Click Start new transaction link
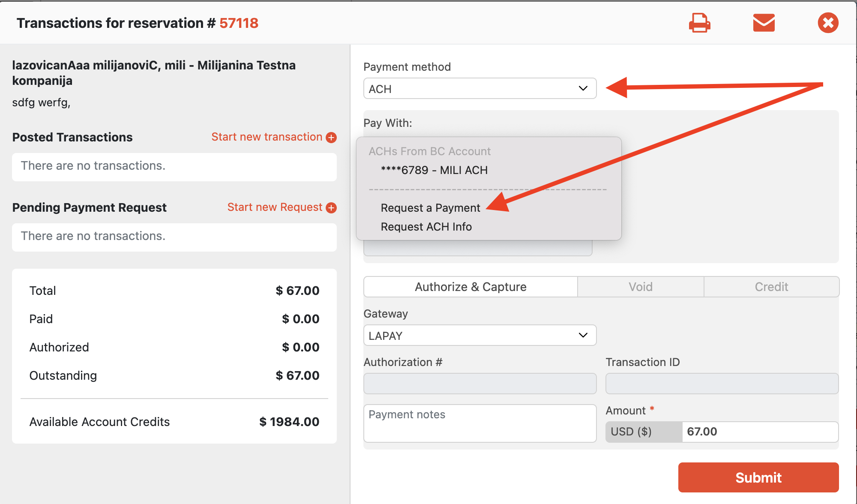 pos(267,137)
